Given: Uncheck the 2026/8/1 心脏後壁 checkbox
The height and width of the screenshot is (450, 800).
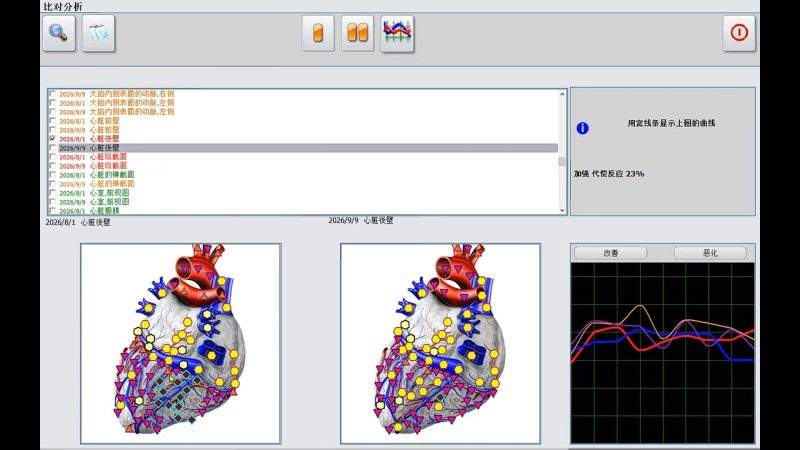Looking at the screenshot, I should pyautogui.click(x=52, y=139).
